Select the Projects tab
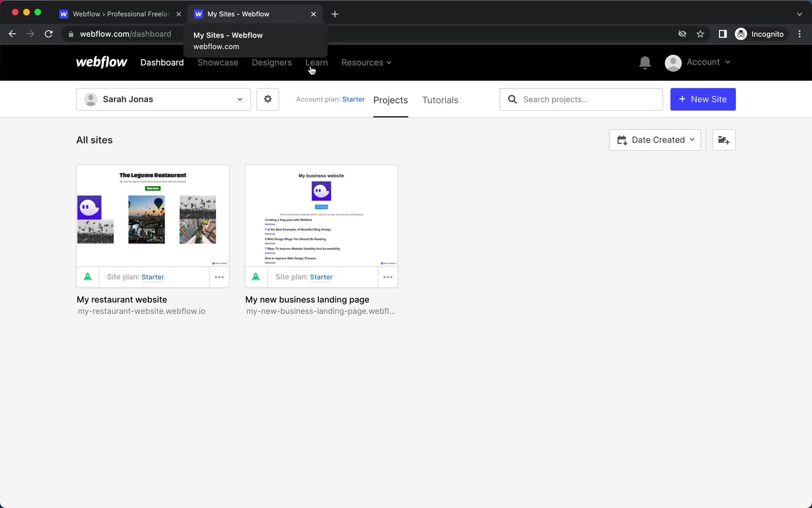This screenshot has height=508, width=812. (390, 100)
